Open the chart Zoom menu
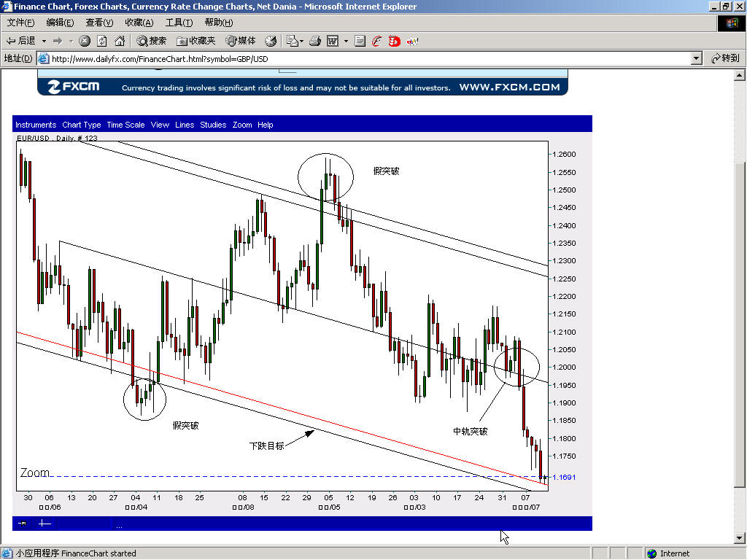This screenshot has width=747, height=560. [242, 125]
